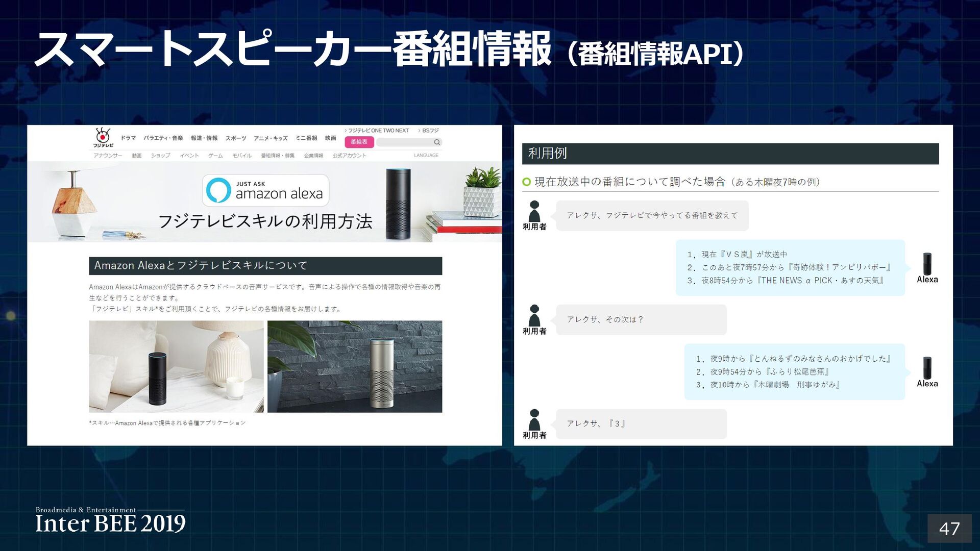Screen dimensions: 980x551
Task: Open the ドラマ menu item
Action: pyautogui.click(x=128, y=138)
